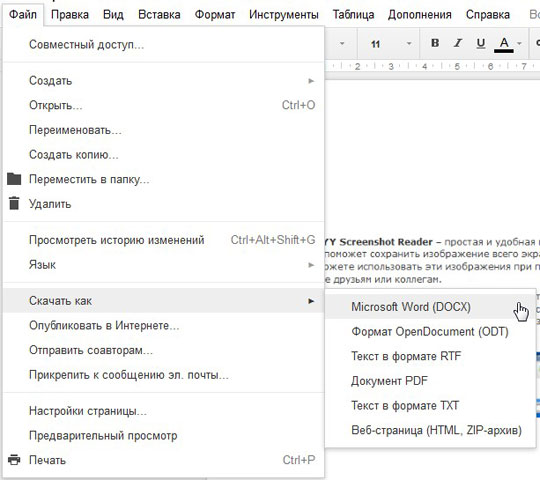
Task: Click folder icon beside Переместить в папку
Action: 14,179
